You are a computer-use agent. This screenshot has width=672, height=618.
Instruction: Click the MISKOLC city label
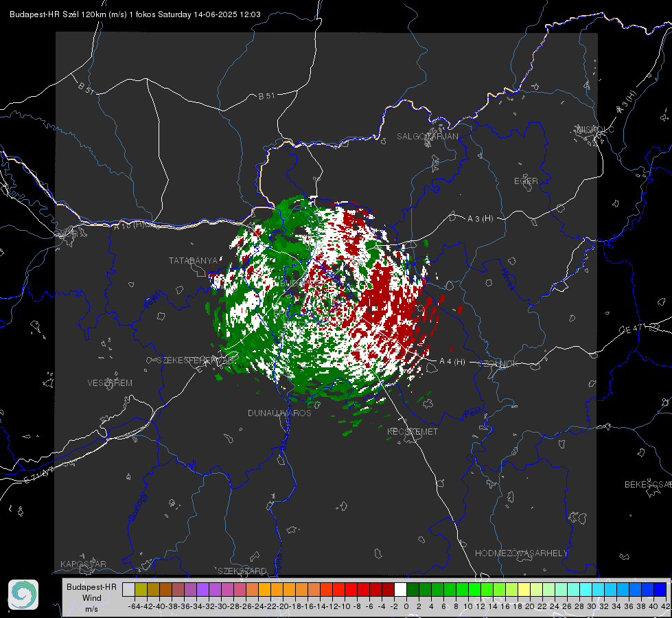[596, 130]
